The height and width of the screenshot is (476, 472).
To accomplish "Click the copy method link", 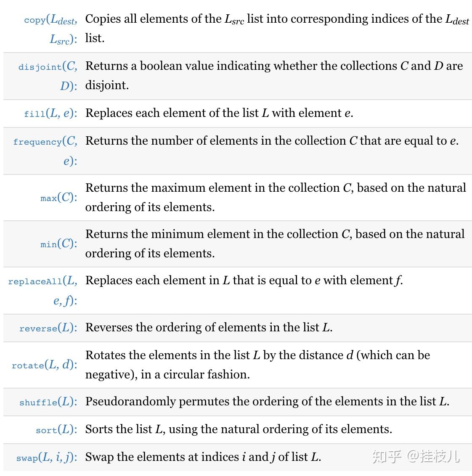I will coord(35,20).
